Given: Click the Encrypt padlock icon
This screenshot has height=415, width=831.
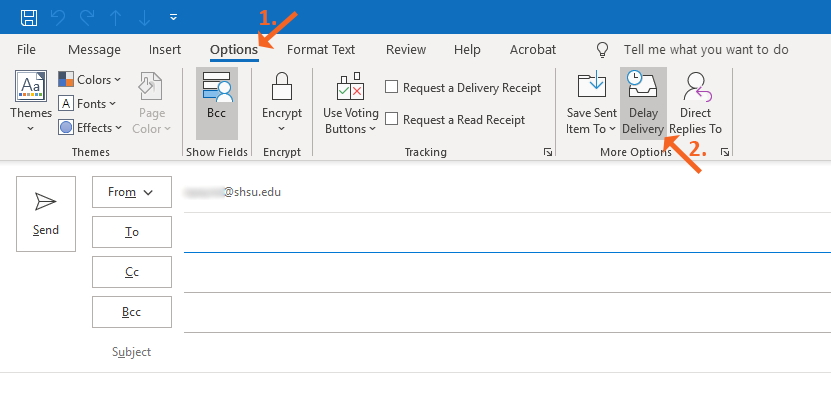Looking at the screenshot, I should click(282, 88).
